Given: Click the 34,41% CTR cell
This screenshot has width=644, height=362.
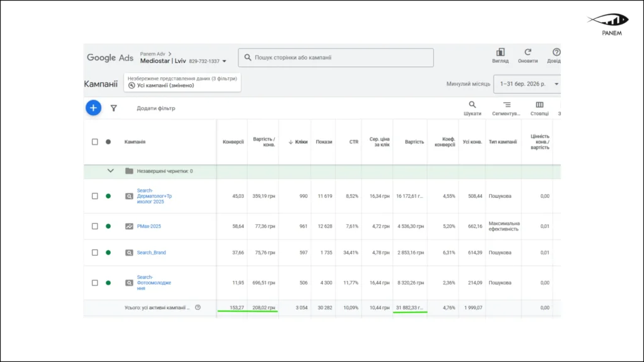Looking at the screenshot, I should [351, 253].
